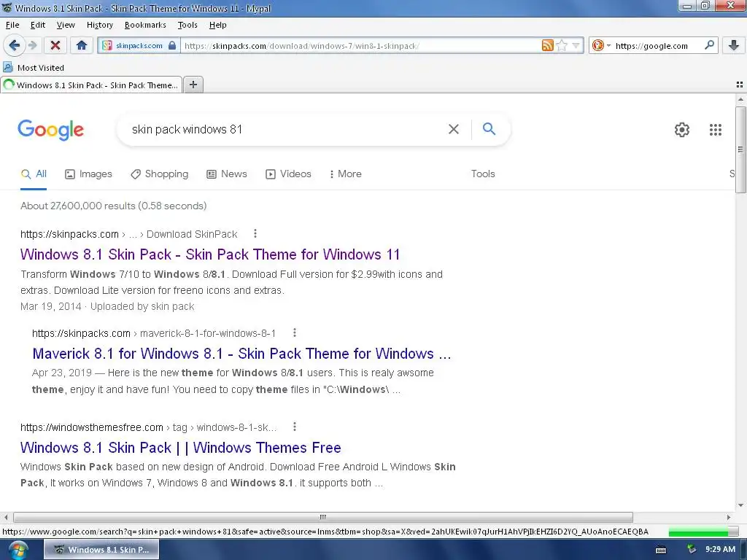Open the URL history dropdown arrow

[576, 46]
